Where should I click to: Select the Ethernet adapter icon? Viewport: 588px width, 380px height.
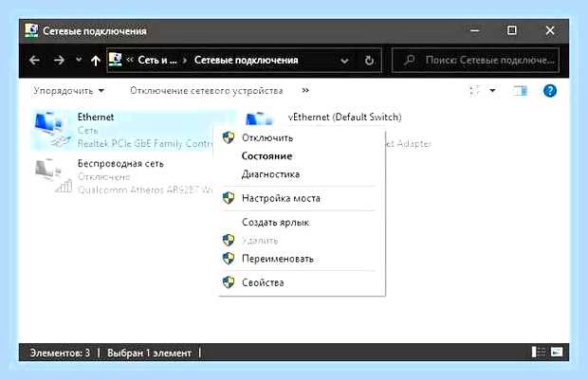(x=52, y=130)
